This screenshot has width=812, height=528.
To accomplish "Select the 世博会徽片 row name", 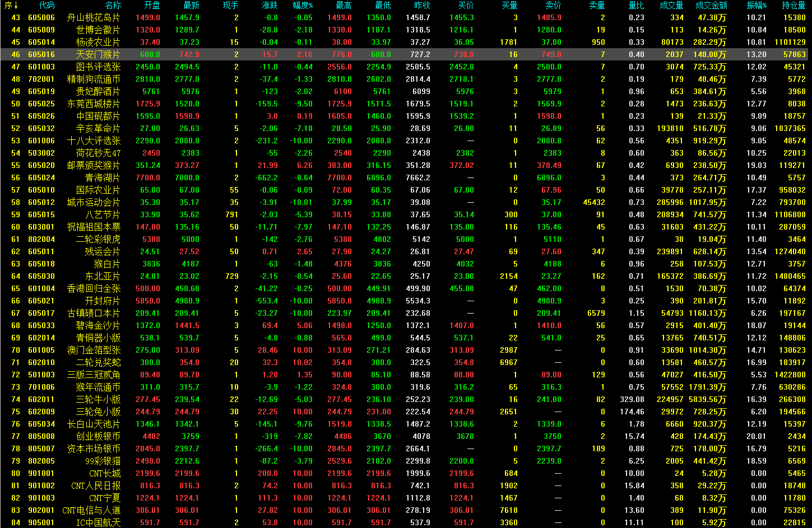I will pos(98,30).
